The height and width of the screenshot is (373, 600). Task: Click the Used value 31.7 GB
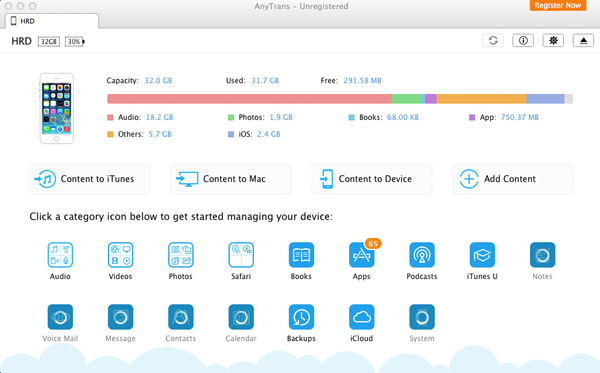(x=265, y=81)
